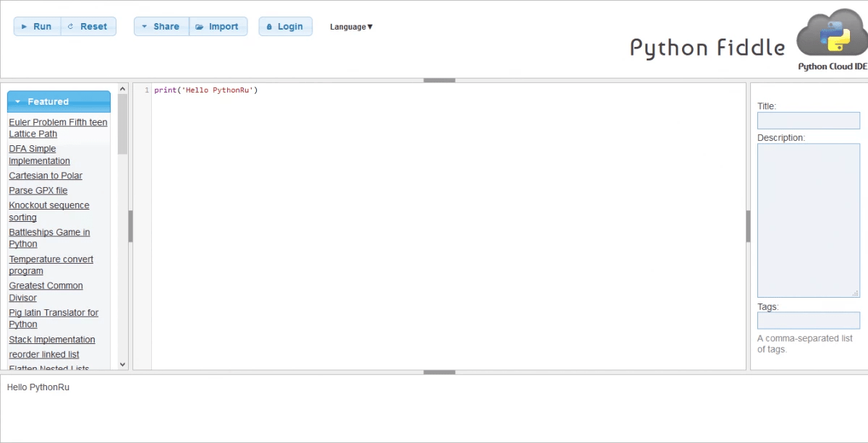
Task: Click the folder icon on Import
Action: 200,27
